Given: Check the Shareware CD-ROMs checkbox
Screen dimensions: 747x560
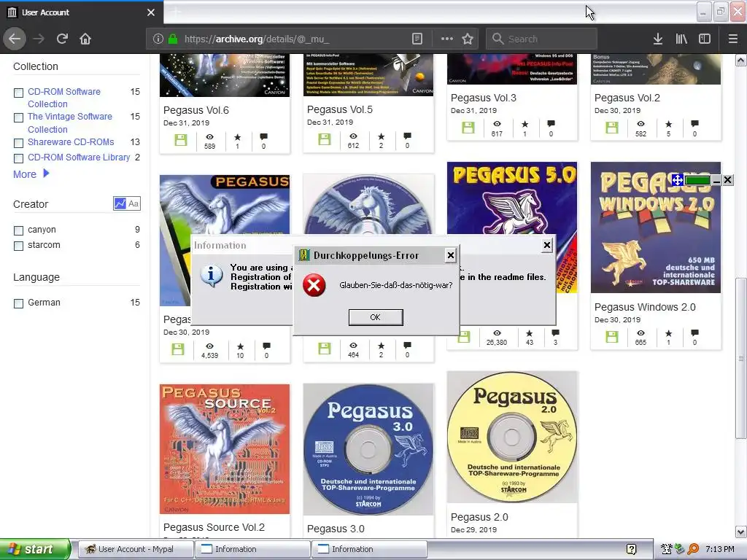Looking at the screenshot, I should click(x=18, y=143).
